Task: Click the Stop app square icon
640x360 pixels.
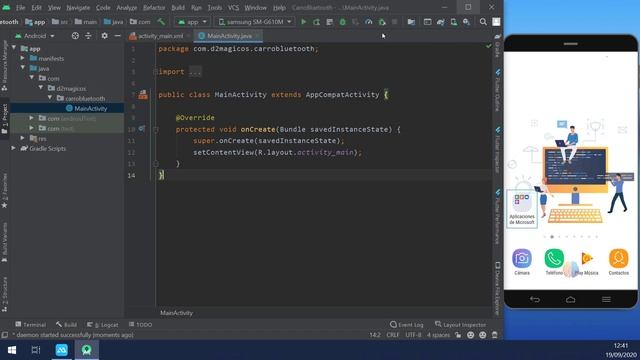Action: pyautogui.click(x=394, y=22)
